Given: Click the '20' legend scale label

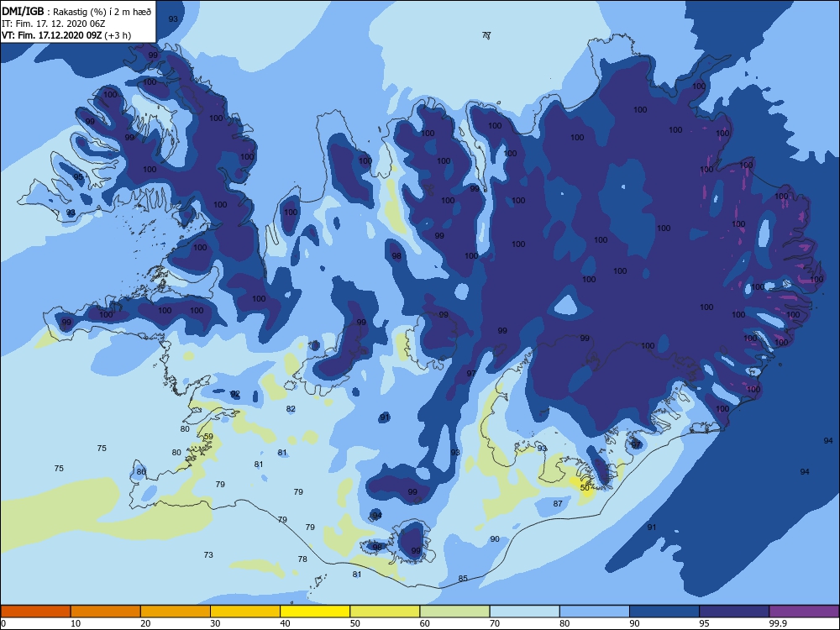Looking at the screenshot, I should pos(145,623).
